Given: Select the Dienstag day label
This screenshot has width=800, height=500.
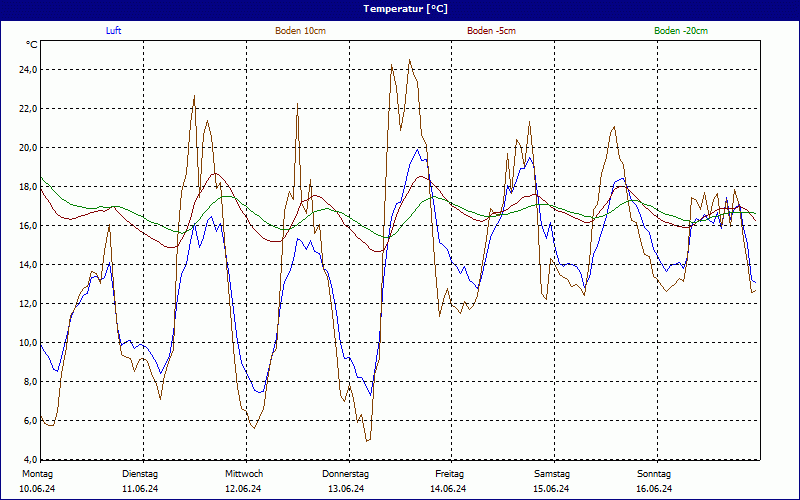Looking at the screenshot, I should (140, 474).
